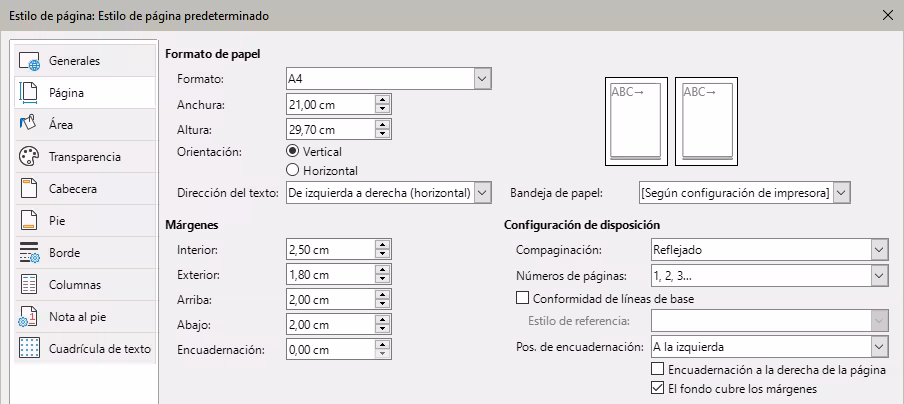Open the Formato paper size dropdown
Screen dimensions: 904x404
[x=483, y=80]
